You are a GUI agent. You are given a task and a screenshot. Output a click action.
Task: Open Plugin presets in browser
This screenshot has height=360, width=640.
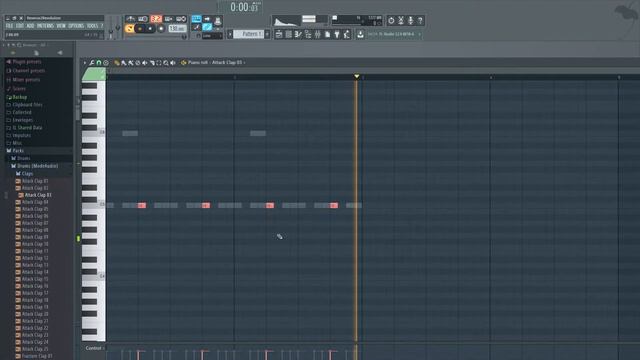[x=27, y=62]
